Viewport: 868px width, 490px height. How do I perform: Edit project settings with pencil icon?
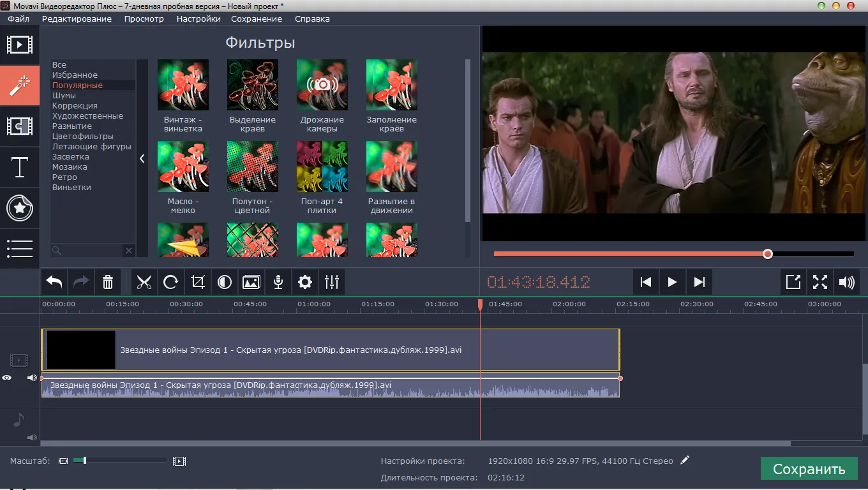tap(685, 460)
